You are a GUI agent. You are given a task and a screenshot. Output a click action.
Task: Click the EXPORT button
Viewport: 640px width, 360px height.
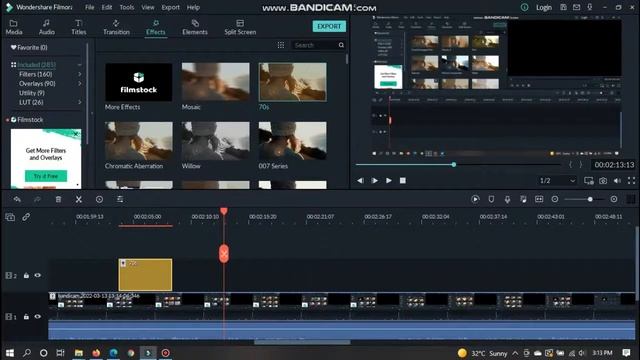[329, 26]
